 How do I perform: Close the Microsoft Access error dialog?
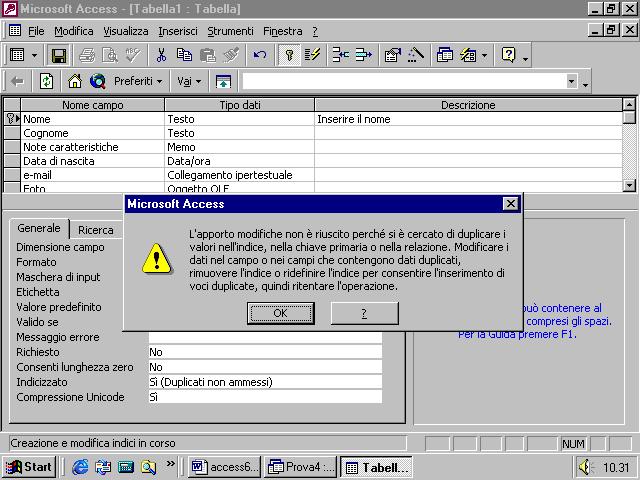pos(510,203)
